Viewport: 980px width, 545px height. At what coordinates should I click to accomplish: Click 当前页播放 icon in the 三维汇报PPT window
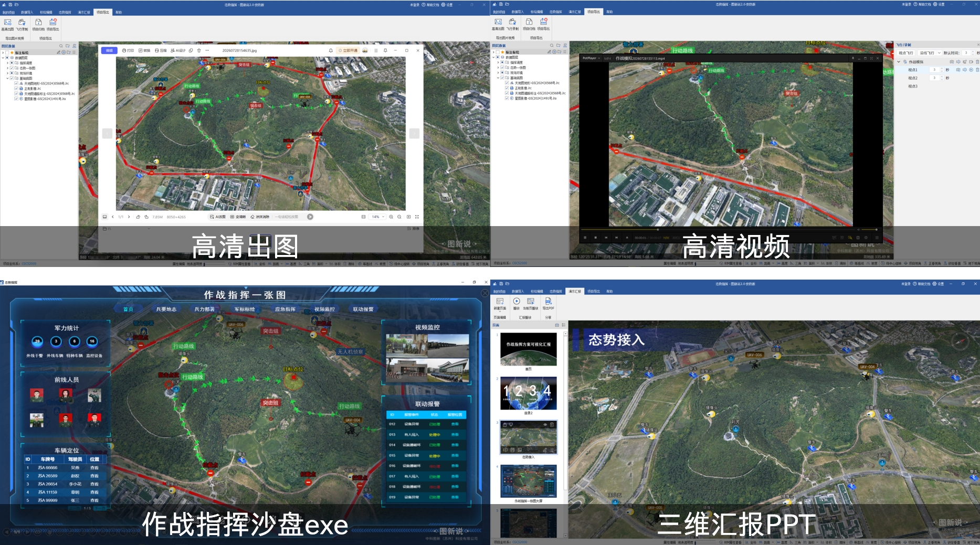(x=531, y=302)
